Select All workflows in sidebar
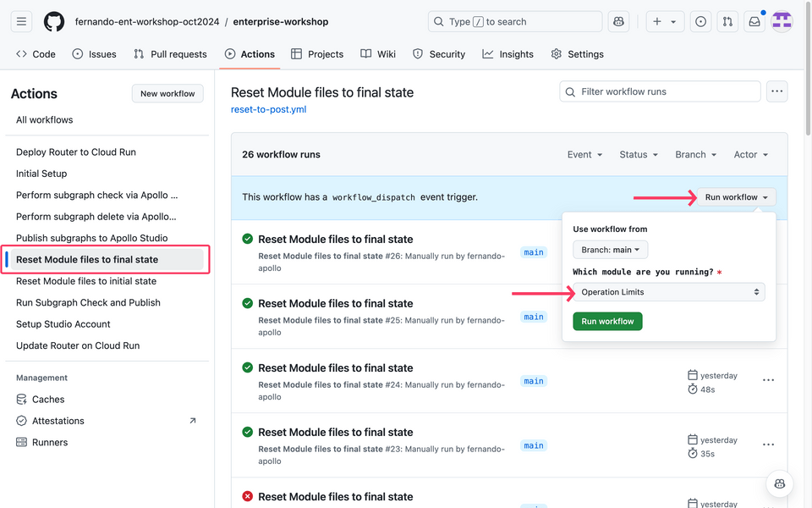 tap(45, 119)
